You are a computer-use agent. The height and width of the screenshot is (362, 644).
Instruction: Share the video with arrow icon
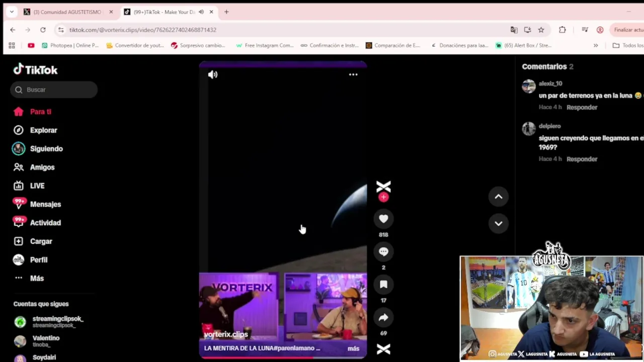point(383,317)
